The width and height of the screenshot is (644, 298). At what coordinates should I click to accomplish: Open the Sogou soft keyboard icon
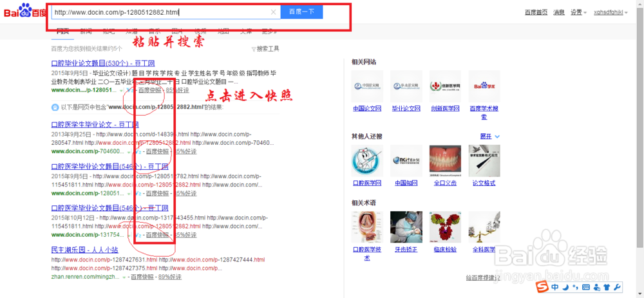pyautogui.click(x=585, y=286)
